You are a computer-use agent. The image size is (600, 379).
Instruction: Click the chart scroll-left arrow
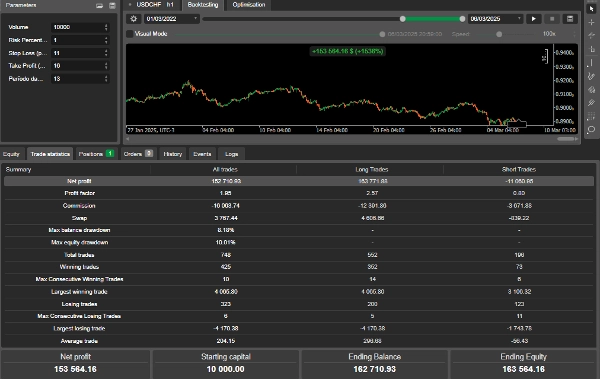pyautogui.click(x=128, y=139)
